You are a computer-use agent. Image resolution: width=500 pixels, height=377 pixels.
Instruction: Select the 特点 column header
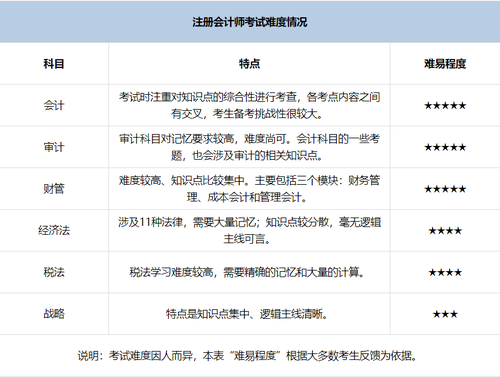coord(249,64)
